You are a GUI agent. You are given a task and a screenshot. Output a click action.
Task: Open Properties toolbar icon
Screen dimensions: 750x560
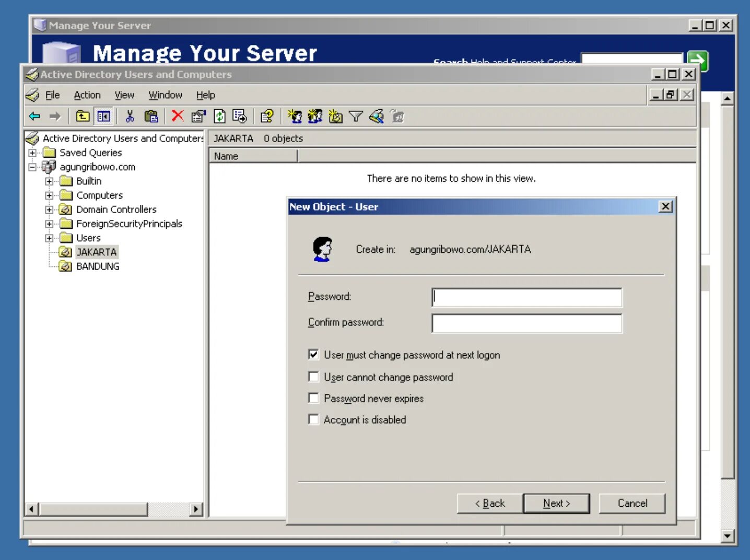point(198,116)
